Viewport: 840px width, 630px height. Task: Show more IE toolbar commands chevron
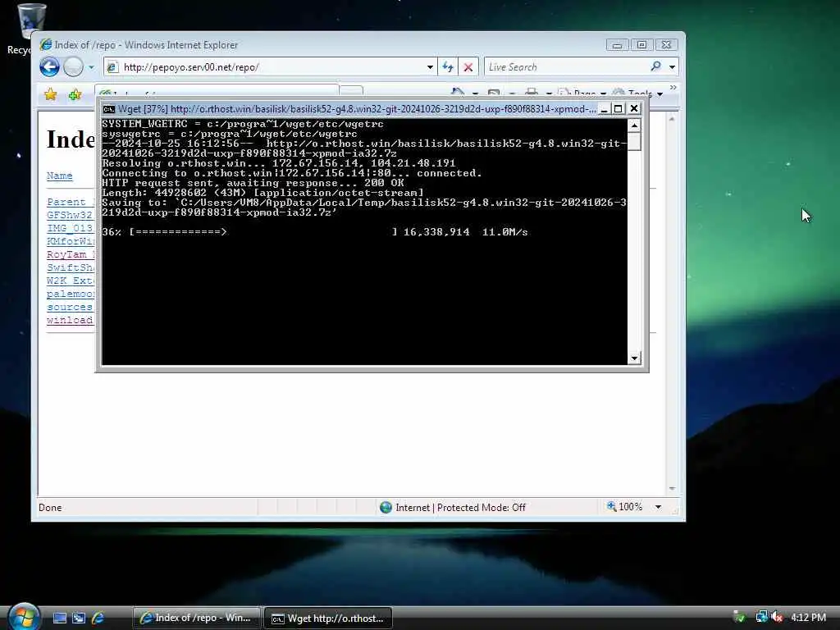click(673, 87)
